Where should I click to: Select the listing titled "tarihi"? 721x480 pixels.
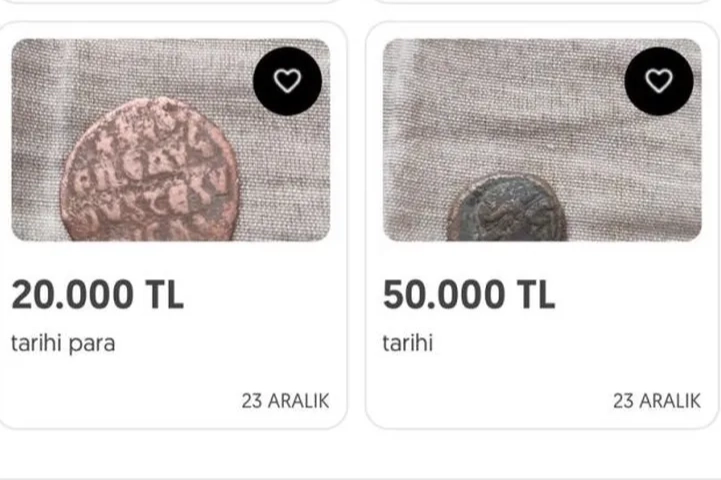(407, 343)
